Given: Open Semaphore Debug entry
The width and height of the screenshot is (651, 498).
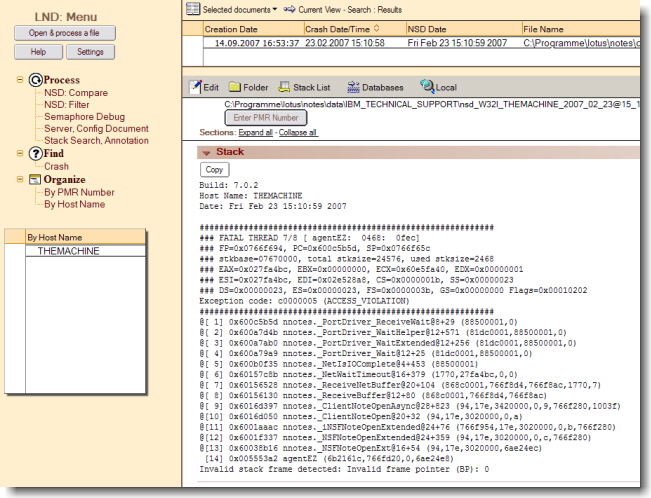Looking at the screenshot, I should (x=85, y=117).
